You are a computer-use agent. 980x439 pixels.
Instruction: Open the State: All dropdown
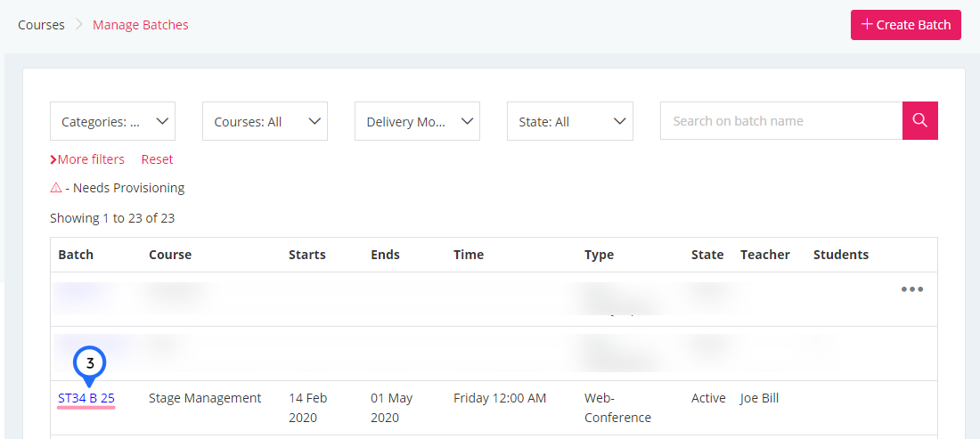570,121
